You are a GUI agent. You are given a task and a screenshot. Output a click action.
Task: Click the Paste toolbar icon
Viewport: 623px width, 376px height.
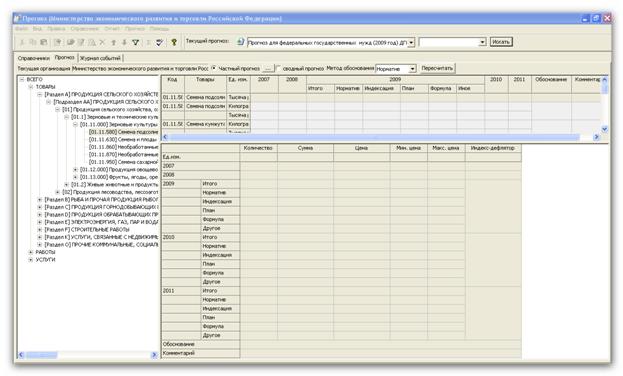click(44, 42)
